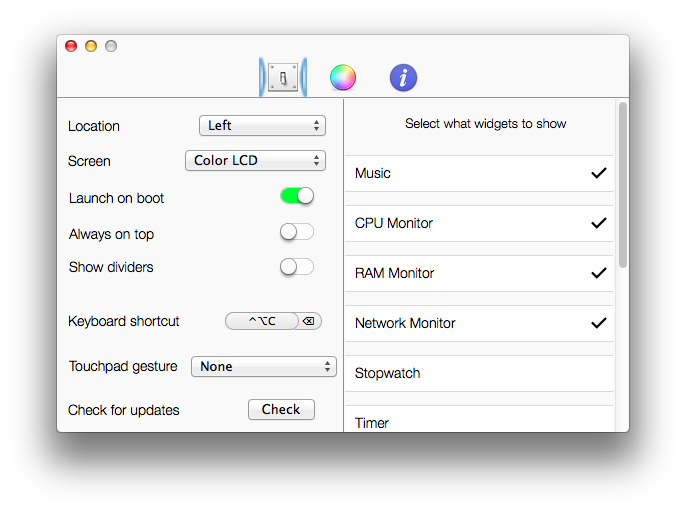Screen dimensions: 686x511
Task: Click the Always on top label
Action: (111, 234)
